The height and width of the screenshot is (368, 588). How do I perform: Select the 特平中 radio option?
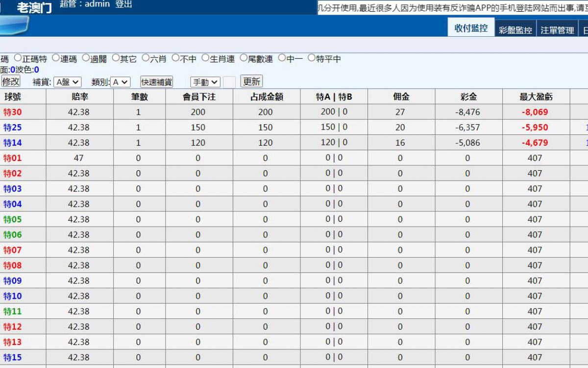(x=312, y=58)
